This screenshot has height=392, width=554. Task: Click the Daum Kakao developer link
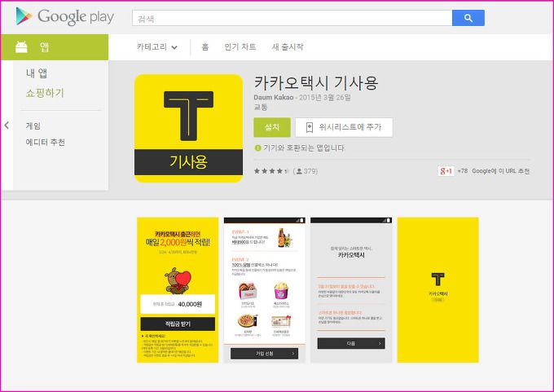coord(274,97)
